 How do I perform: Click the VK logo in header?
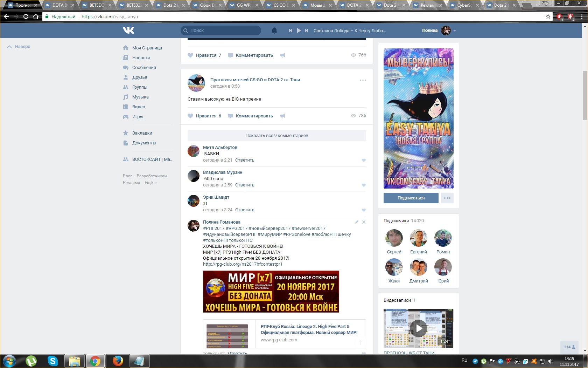tap(128, 30)
